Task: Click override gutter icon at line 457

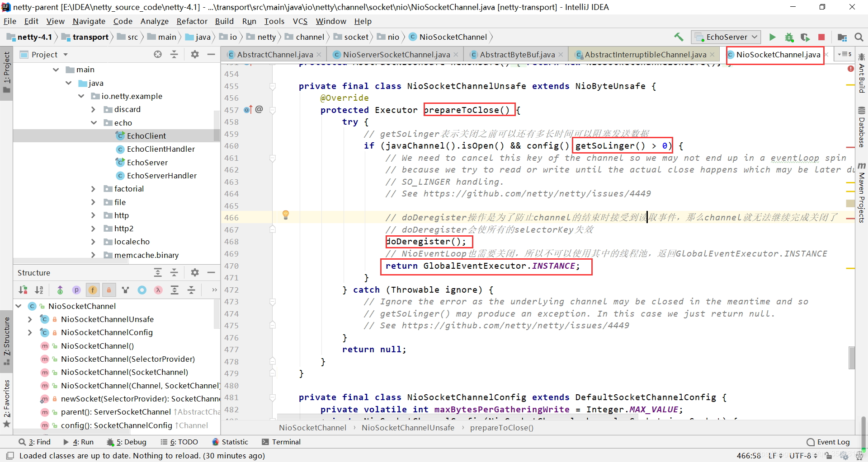Action: coord(248,110)
